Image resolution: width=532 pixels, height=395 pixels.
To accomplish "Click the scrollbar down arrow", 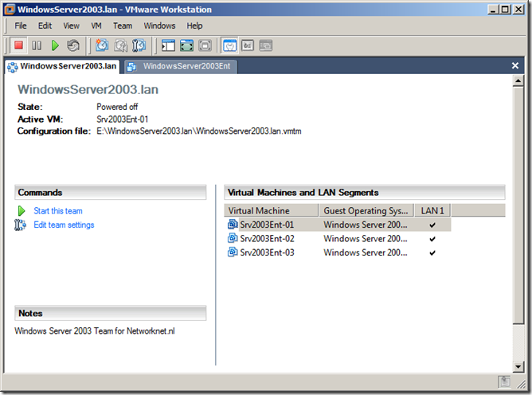I will tap(518, 366).
